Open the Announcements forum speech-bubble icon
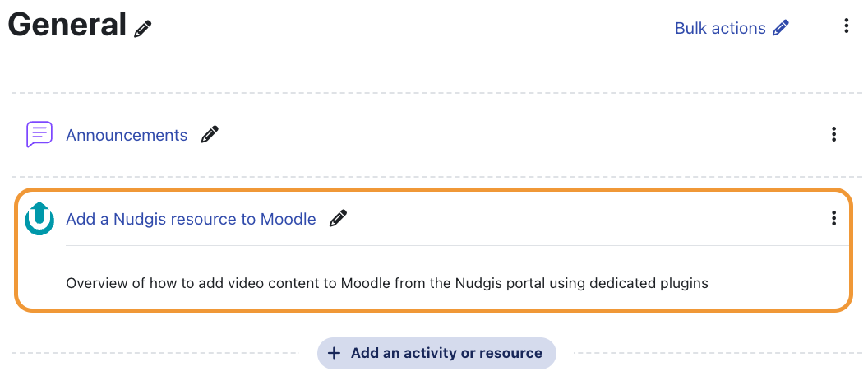 [x=39, y=135]
